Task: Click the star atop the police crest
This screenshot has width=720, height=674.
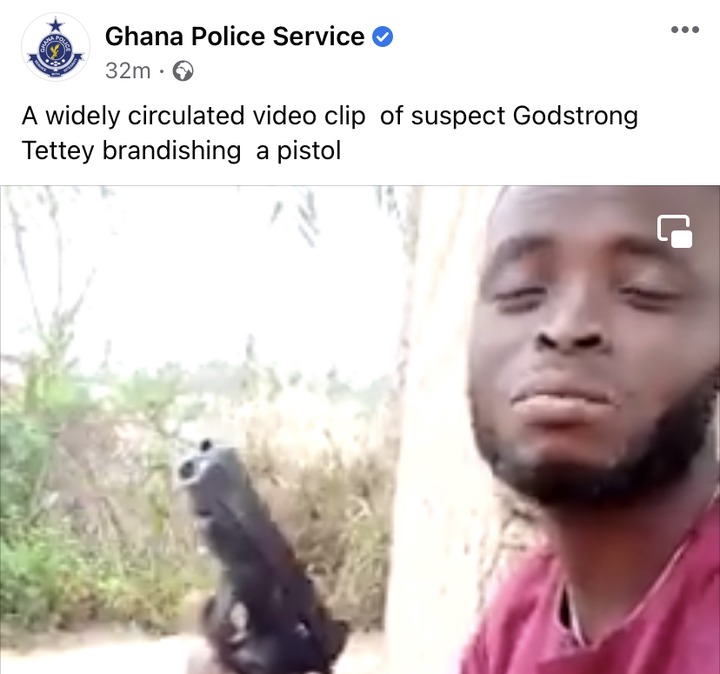Action: [x=56, y=25]
